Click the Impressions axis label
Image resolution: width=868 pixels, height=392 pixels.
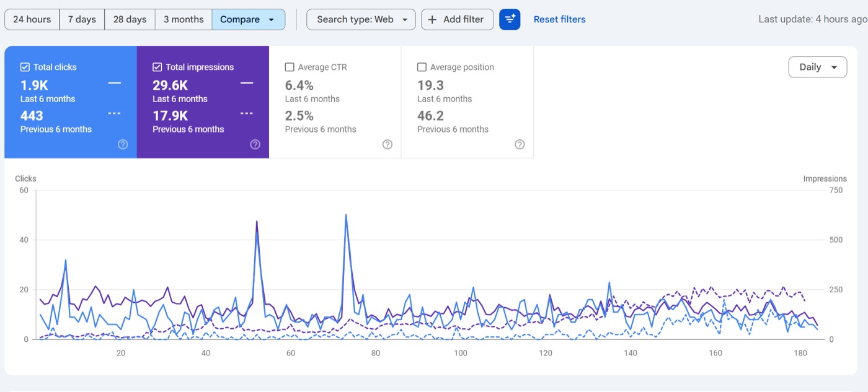pos(825,178)
